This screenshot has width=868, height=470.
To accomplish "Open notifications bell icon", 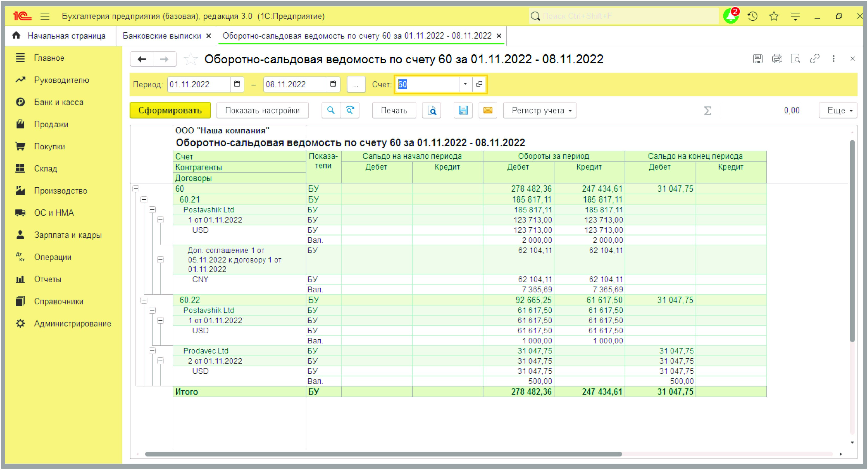I will pos(731,16).
